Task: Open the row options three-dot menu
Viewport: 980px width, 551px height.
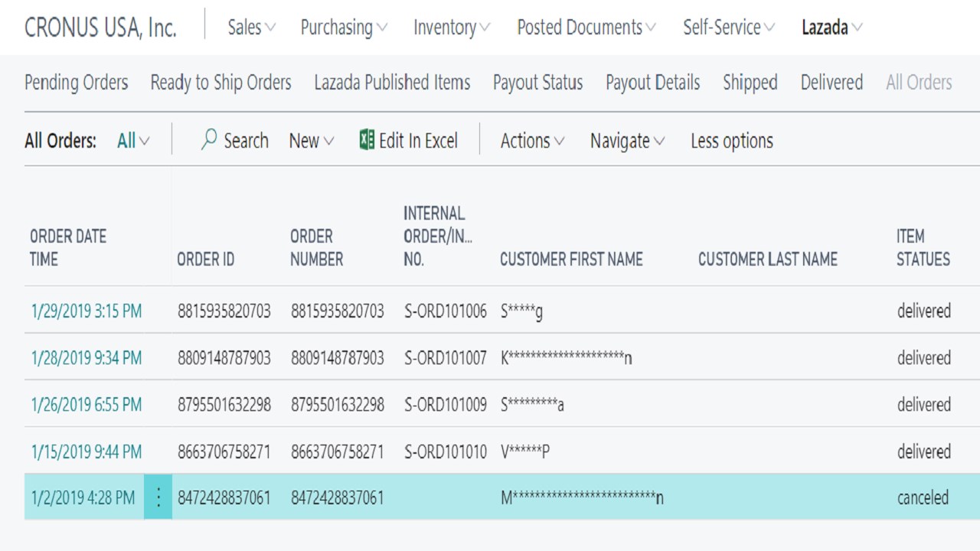Action: tap(158, 498)
